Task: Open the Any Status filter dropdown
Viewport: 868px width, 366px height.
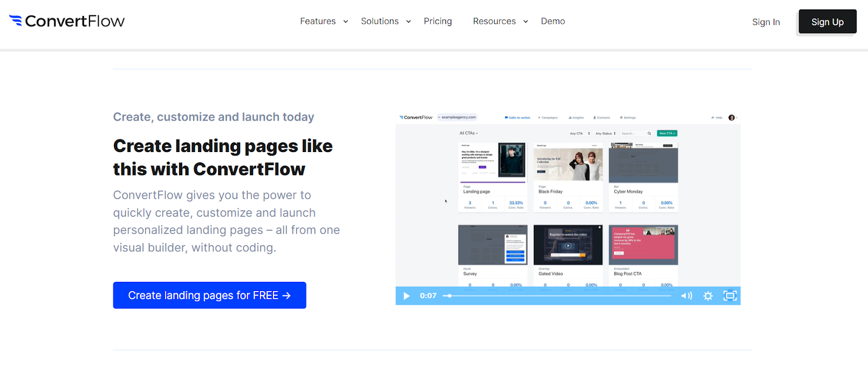Action: (605, 133)
